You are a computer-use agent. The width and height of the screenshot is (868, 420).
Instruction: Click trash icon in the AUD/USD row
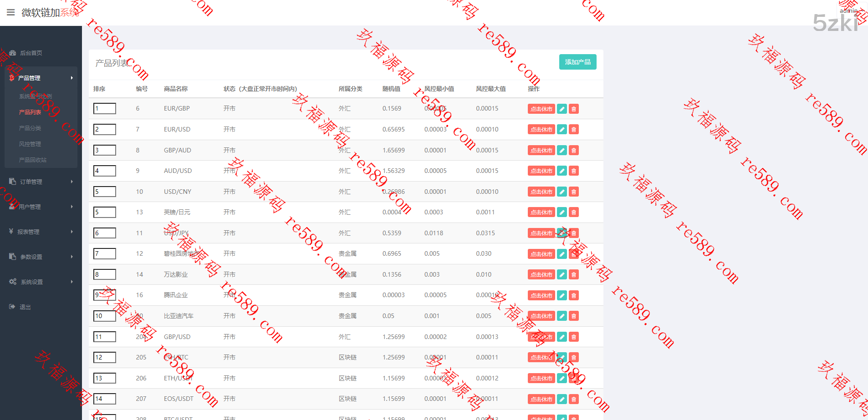pyautogui.click(x=574, y=171)
